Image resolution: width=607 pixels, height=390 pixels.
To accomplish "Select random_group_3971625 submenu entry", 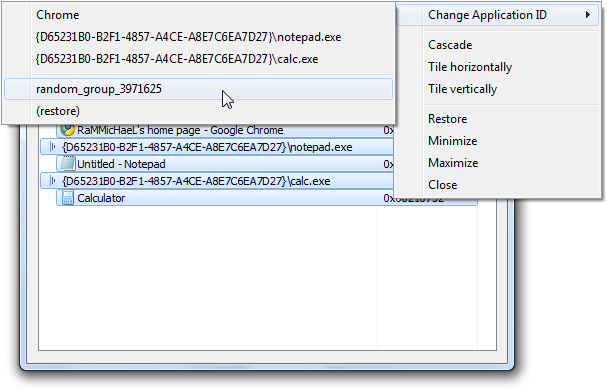I will coord(198,89).
